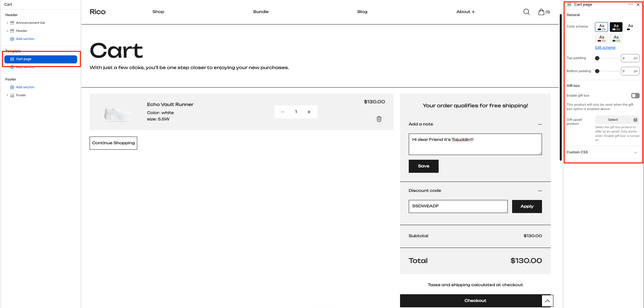The width and height of the screenshot is (644, 308).
Task: Click plus icon of Header group Add section
Action: pos(12,39)
